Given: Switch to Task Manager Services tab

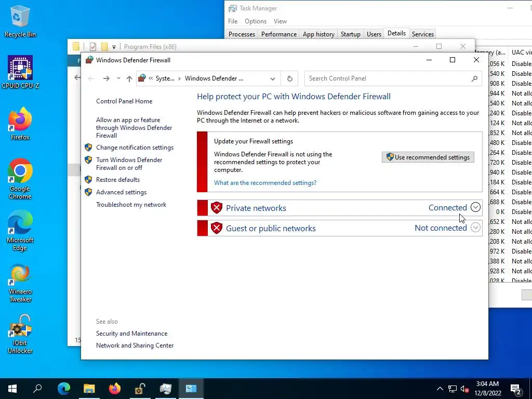Looking at the screenshot, I should click(x=423, y=34).
